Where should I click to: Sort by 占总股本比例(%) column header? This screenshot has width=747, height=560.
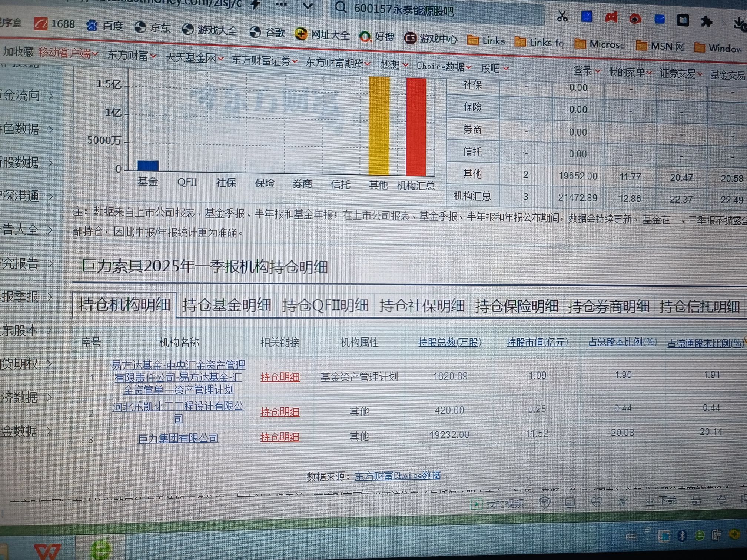(623, 342)
